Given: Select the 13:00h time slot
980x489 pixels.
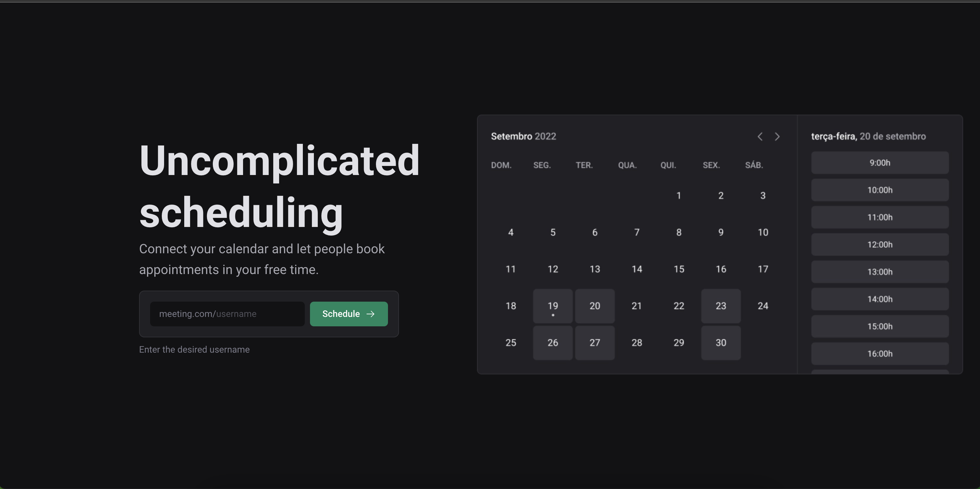Looking at the screenshot, I should click(x=880, y=272).
